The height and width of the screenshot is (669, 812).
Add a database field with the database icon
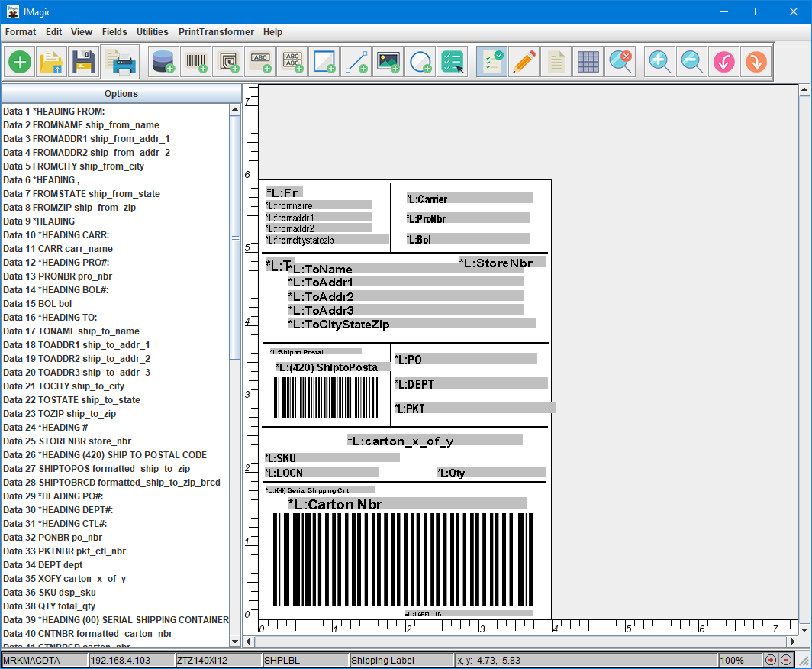pyautogui.click(x=163, y=62)
